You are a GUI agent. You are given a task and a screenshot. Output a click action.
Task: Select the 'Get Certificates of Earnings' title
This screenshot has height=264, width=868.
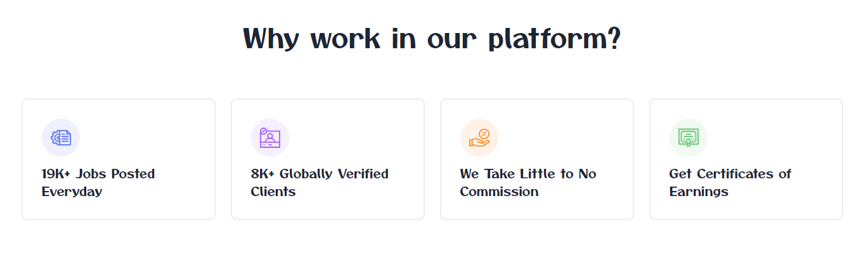pos(730,183)
